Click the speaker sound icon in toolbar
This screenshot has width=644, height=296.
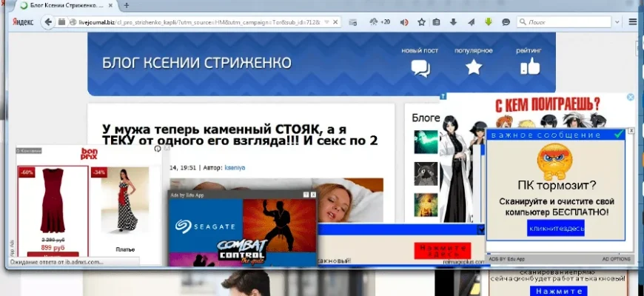404,22
